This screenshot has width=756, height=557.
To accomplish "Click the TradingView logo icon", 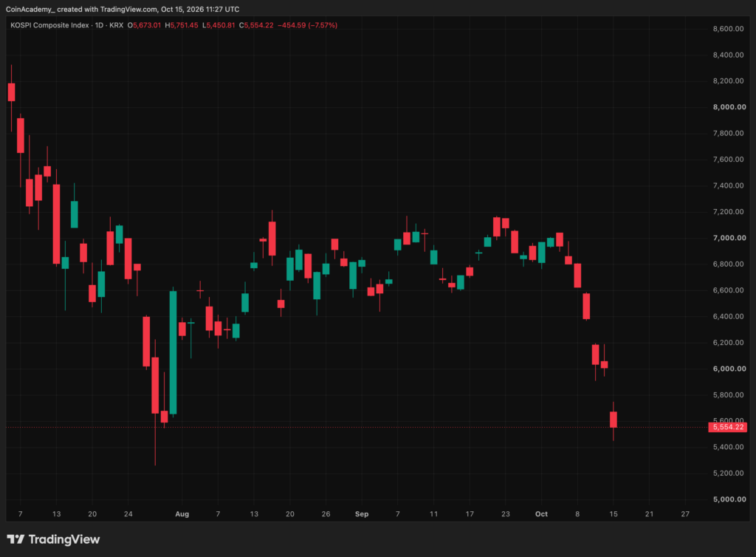I will click(16, 539).
